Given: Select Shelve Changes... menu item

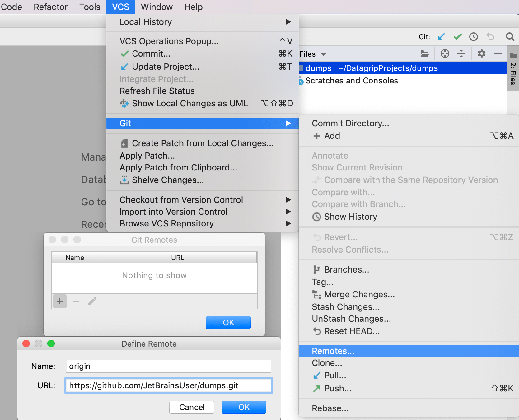Looking at the screenshot, I should pyautogui.click(x=202, y=180).
